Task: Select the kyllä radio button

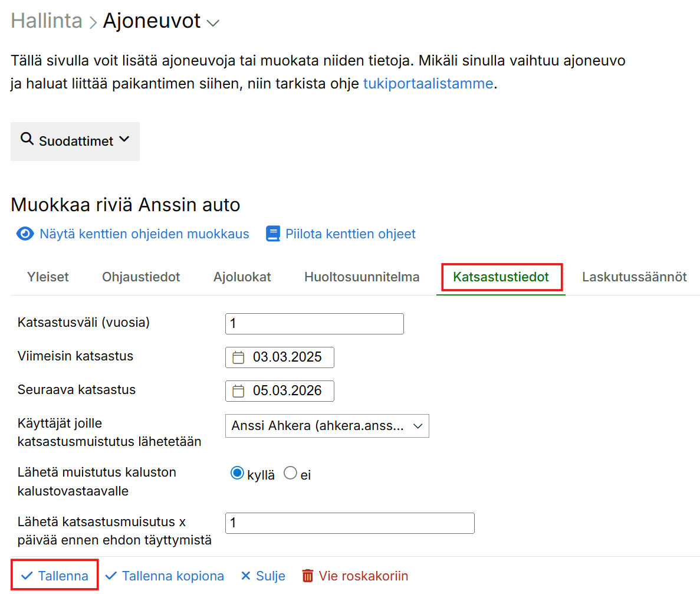Action: tap(237, 474)
